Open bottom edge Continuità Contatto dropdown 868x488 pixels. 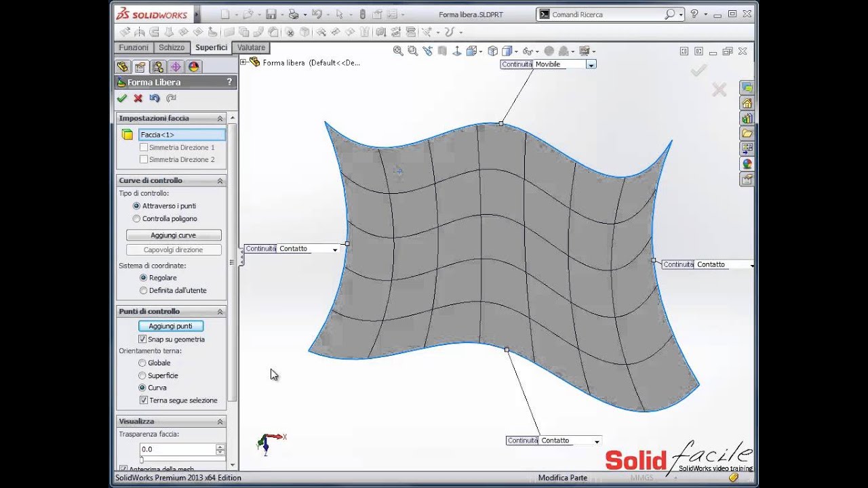point(597,441)
